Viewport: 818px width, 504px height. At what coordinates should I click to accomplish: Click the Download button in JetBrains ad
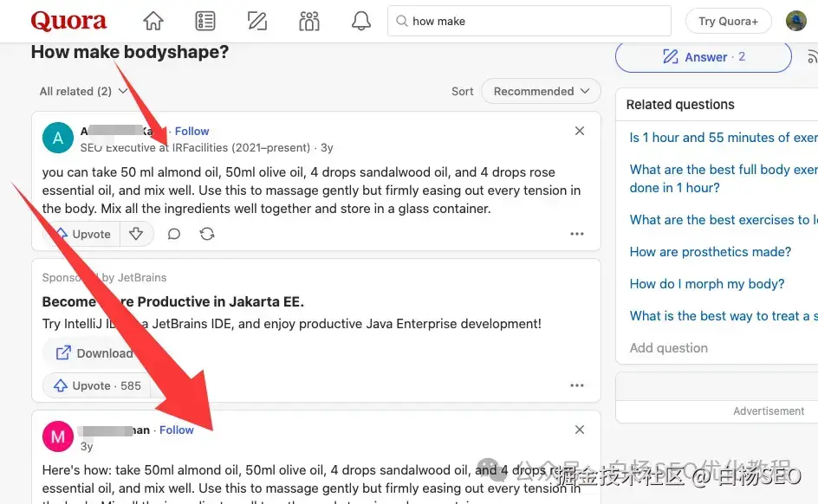tap(95, 353)
